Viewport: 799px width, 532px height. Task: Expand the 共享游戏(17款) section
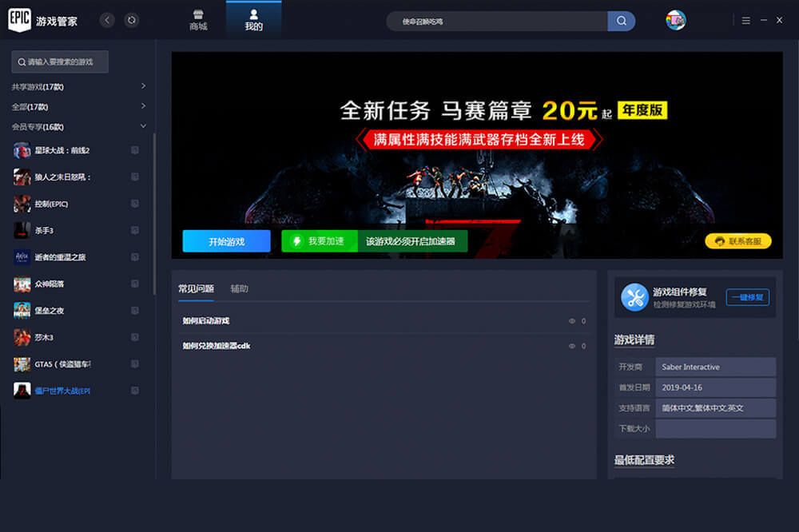coord(143,86)
